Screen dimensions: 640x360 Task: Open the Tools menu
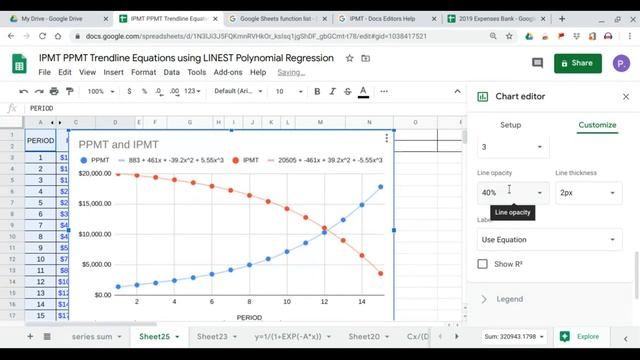[x=197, y=72]
